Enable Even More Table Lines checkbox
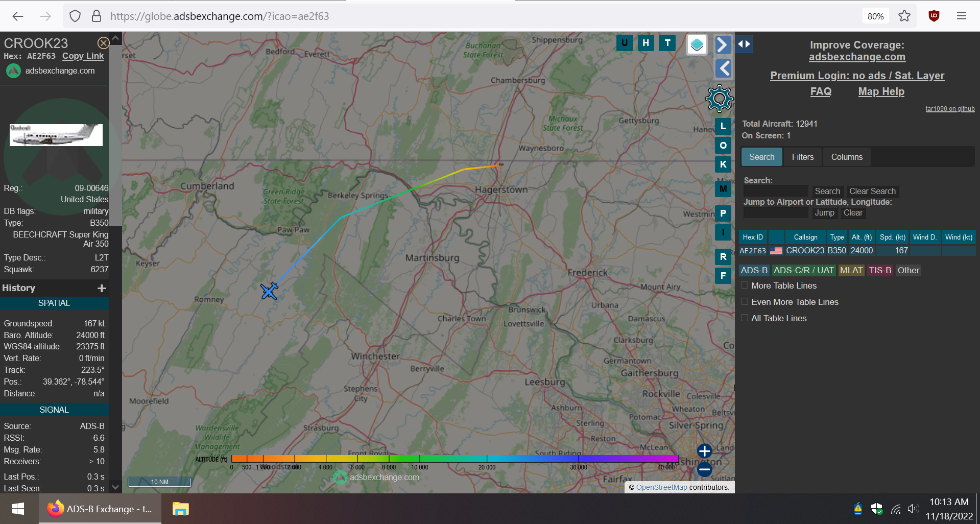Image resolution: width=980 pixels, height=524 pixels. click(x=745, y=301)
